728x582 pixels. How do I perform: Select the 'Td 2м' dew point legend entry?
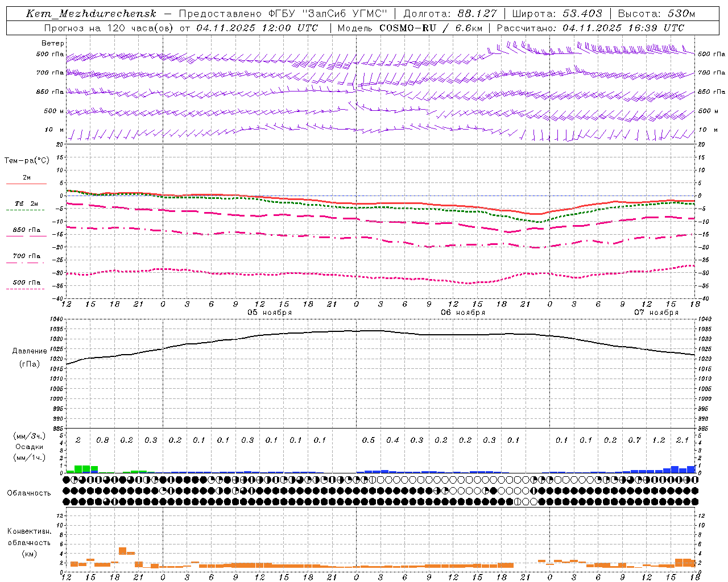[26, 203]
